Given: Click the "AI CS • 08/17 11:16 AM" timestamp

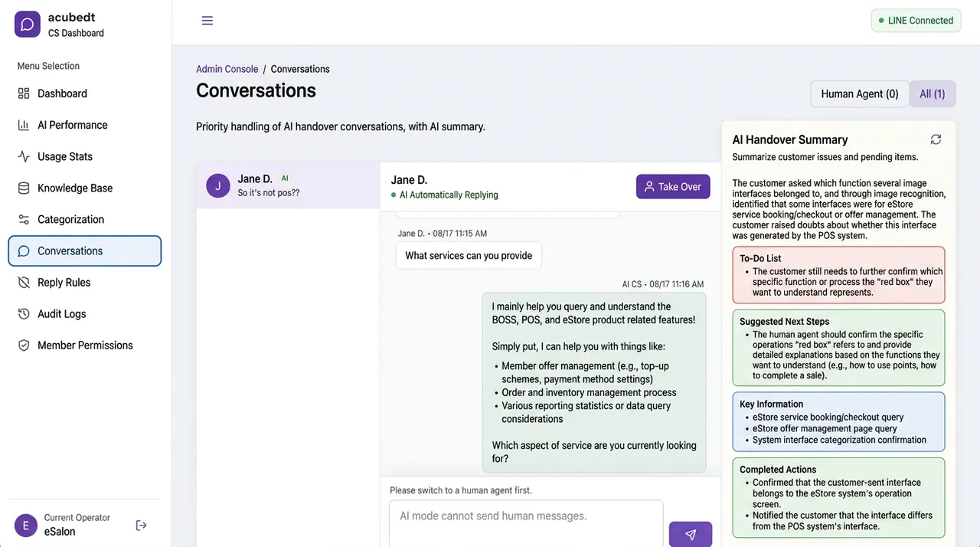Looking at the screenshot, I should tap(663, 284).
